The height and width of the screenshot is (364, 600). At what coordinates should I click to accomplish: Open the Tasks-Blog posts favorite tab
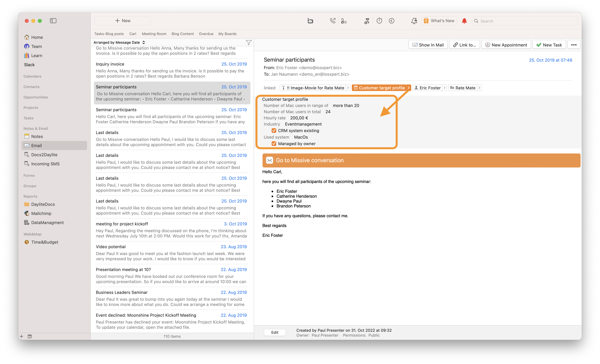(109, 34)
